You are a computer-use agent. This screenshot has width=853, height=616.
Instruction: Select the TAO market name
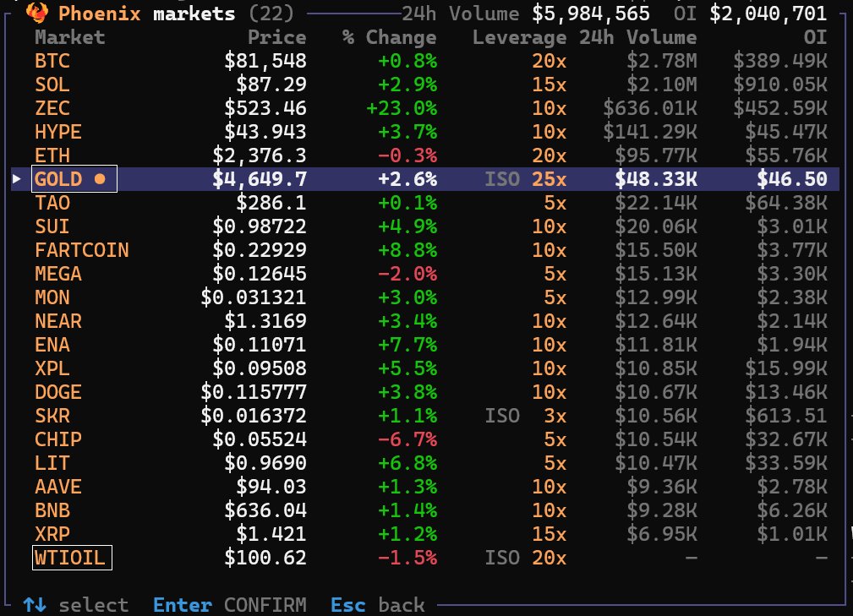point(52,203)
